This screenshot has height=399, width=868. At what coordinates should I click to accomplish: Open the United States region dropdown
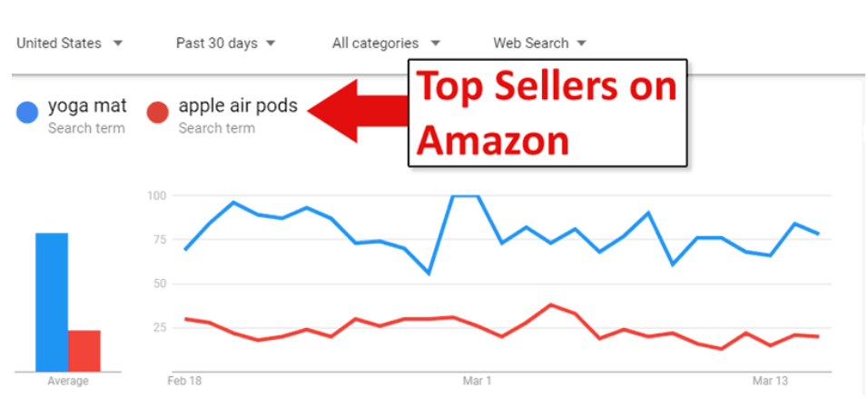pyautogui.click(x=70, y=43)
